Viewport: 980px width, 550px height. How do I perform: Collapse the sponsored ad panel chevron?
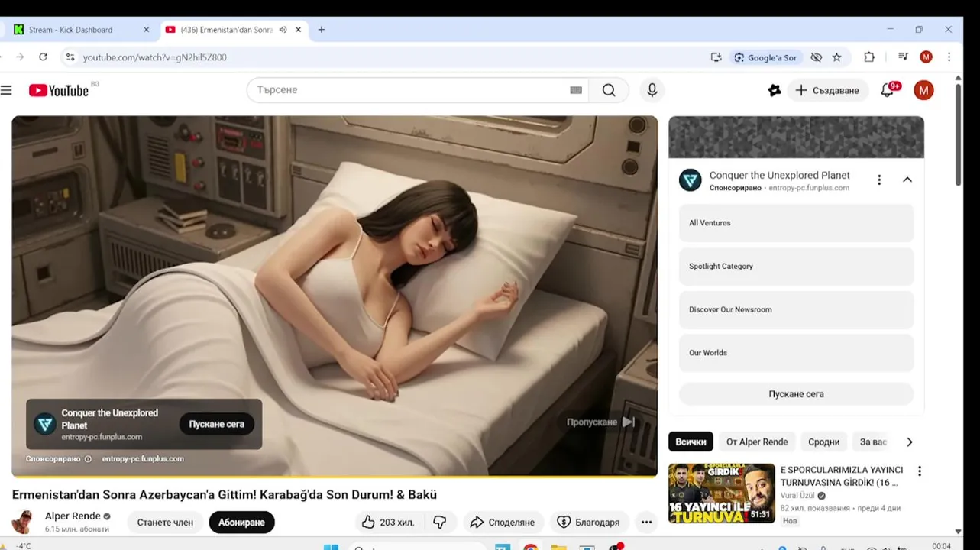(907, 180)
